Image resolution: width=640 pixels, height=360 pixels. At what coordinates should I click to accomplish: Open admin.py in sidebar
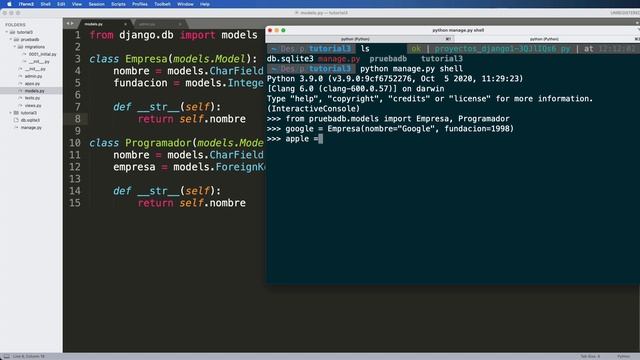[33, 76]
